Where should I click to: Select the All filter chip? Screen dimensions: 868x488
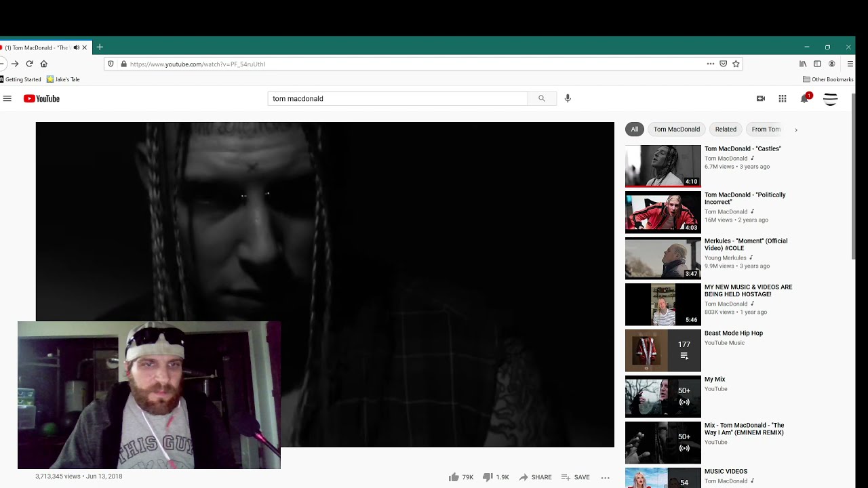tap(635, 129)
